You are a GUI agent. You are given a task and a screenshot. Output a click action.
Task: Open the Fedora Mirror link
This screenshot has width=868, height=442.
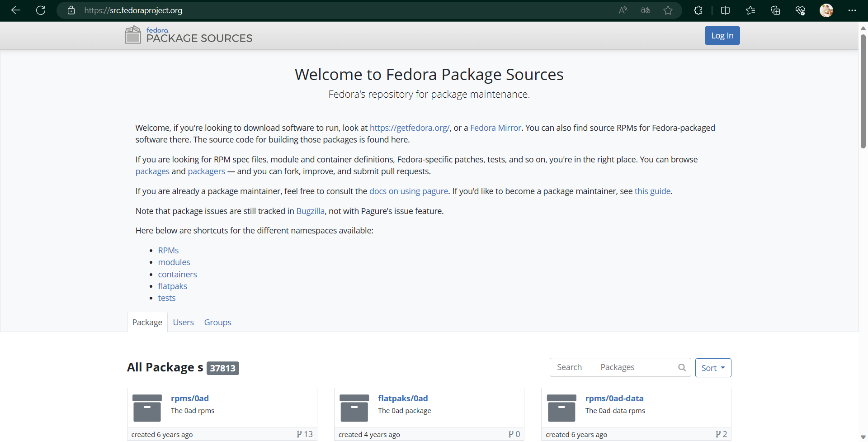495,128
